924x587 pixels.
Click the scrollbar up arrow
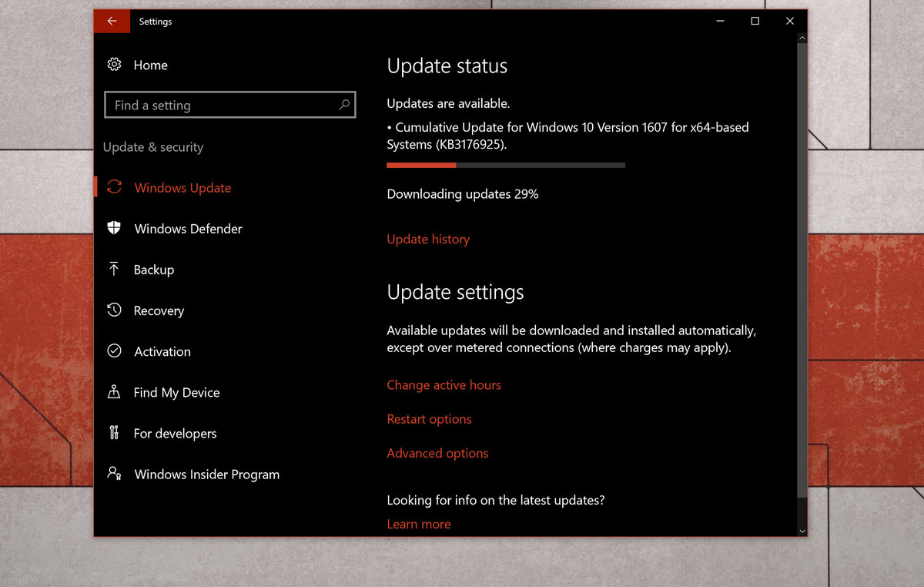[x=802, y=38]
